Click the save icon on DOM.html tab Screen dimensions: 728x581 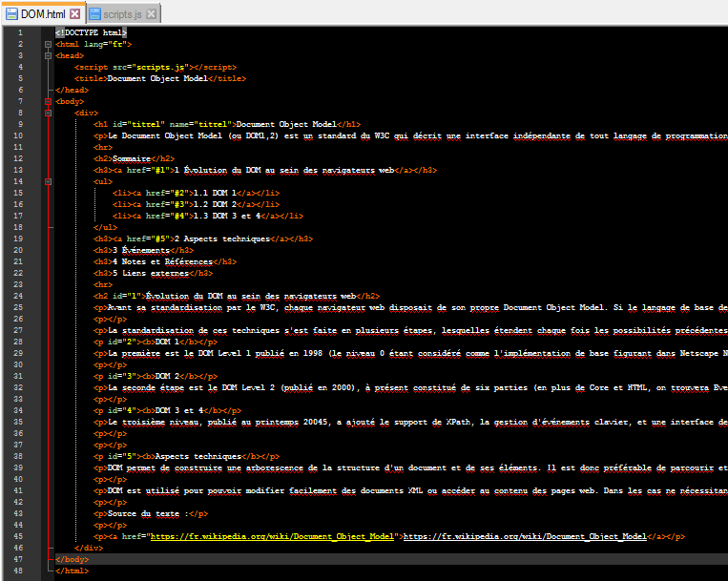click(11, 14)
